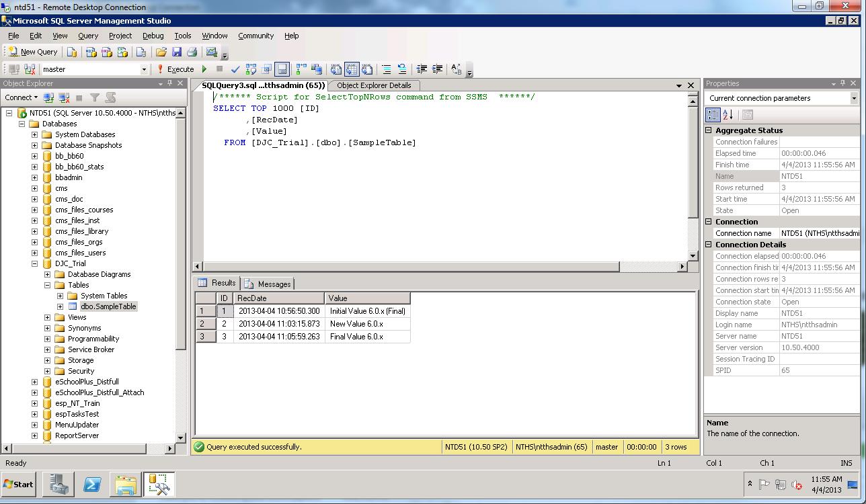Click Disconnect icon in Object Explorer
The width and height of the screenshot is (866, 504).
tap(64, 97)
